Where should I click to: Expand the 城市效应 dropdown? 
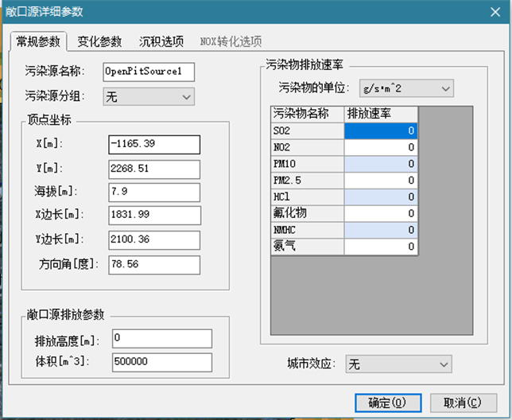coord(398,364)
